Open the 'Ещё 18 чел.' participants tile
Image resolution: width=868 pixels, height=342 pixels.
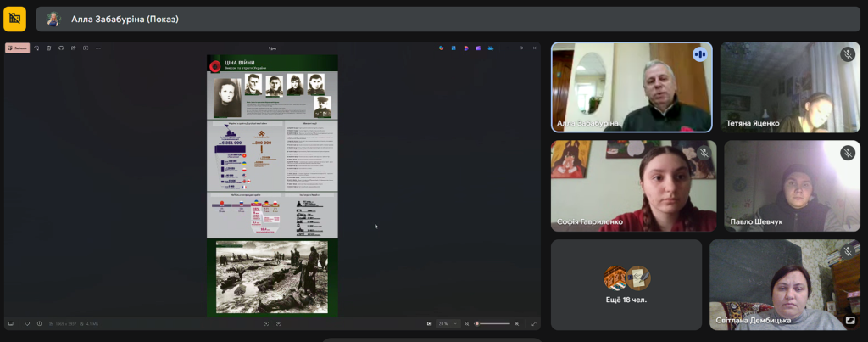(626, 284)
